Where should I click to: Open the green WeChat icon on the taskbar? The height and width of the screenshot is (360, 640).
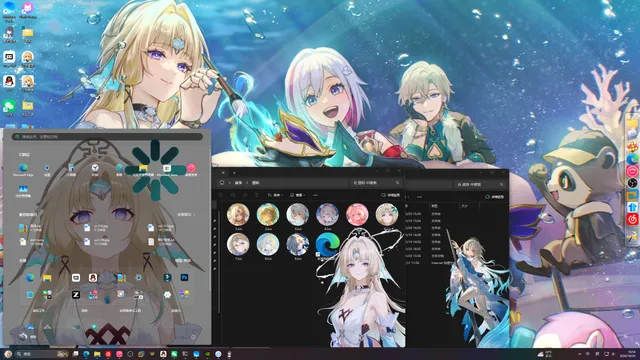click(x=174, y=354)
